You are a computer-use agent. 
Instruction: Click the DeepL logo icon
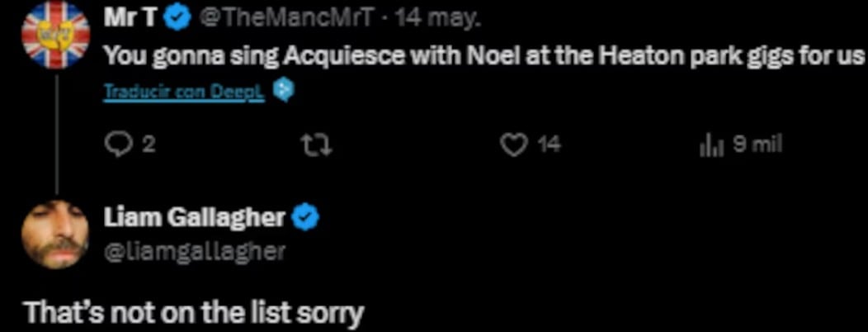tap(284, 89)
